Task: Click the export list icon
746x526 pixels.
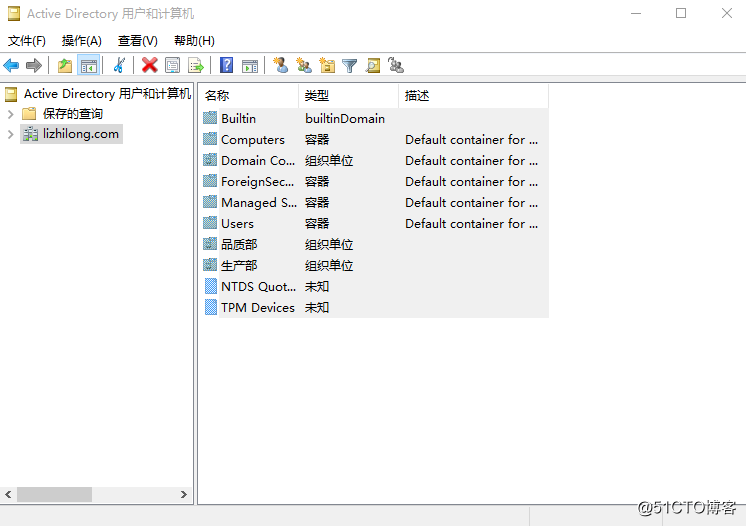Action: point(196,65)
